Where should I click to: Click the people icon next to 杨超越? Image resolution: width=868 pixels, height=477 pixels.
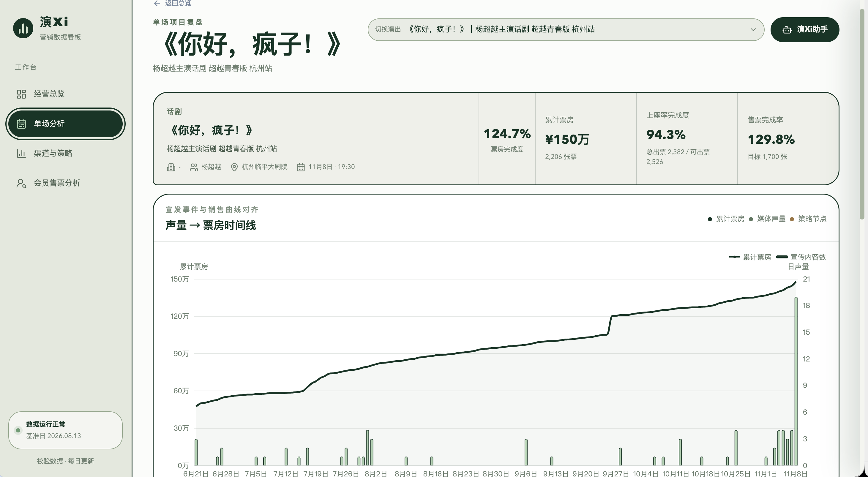(x=194, y=167)
